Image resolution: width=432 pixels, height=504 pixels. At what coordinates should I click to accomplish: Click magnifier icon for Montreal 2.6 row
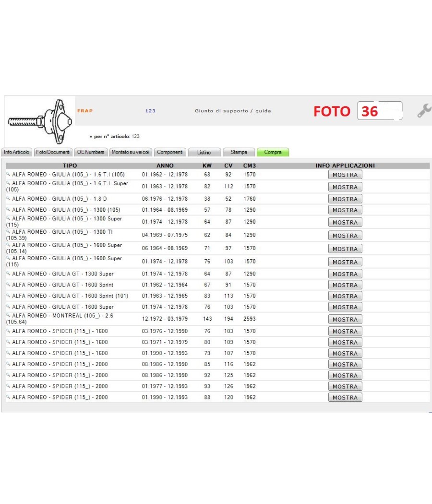[x=8, y=315]
